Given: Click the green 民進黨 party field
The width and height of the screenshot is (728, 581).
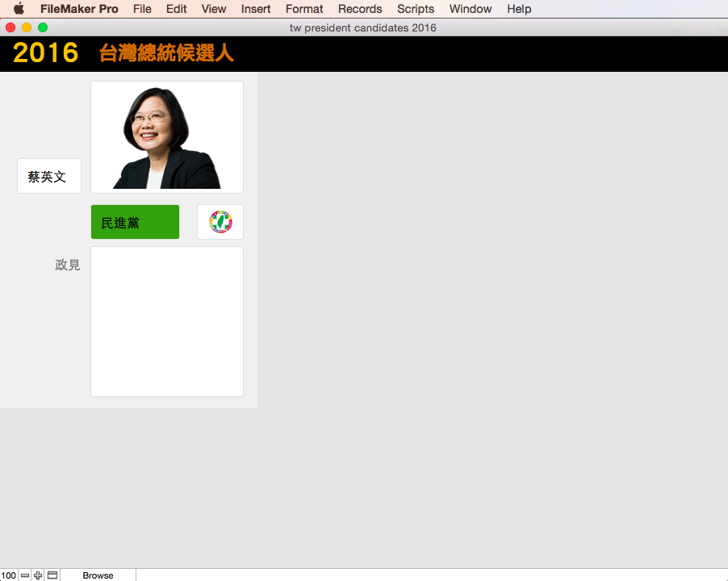Looking at the screenshot, I should pyautogui.click(x=135, y=222).
